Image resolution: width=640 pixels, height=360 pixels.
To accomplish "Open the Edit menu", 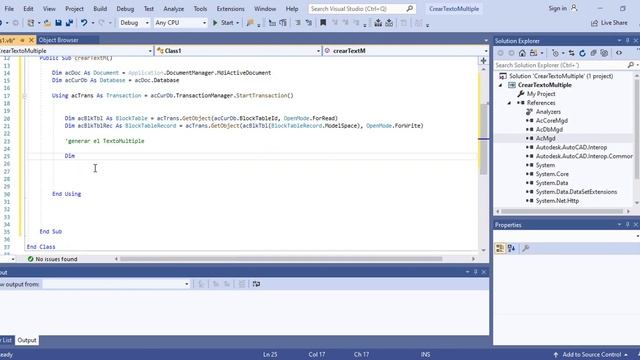I will (x=28, y=9).
